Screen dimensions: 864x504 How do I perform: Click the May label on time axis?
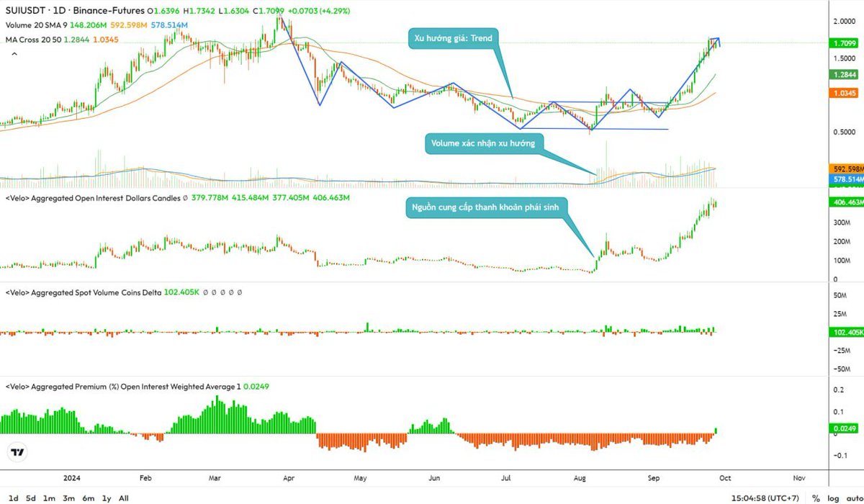point(360,477)
